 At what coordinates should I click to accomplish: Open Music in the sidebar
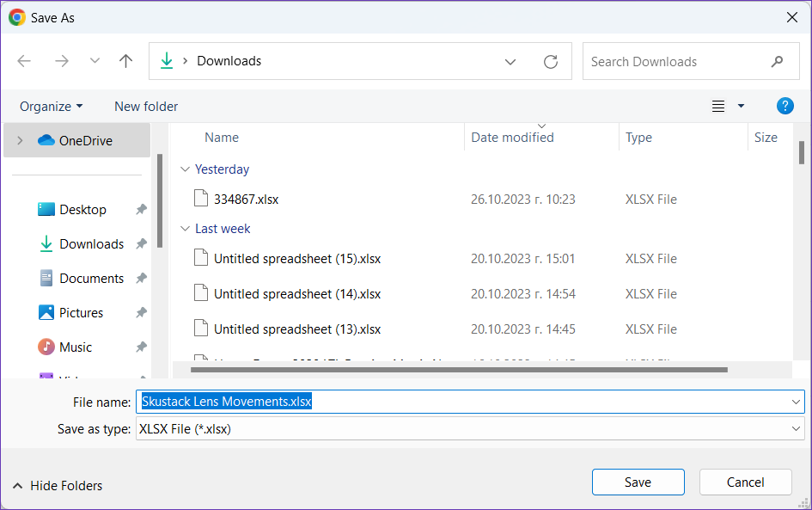pyautogui.click(x=76, y=347)
